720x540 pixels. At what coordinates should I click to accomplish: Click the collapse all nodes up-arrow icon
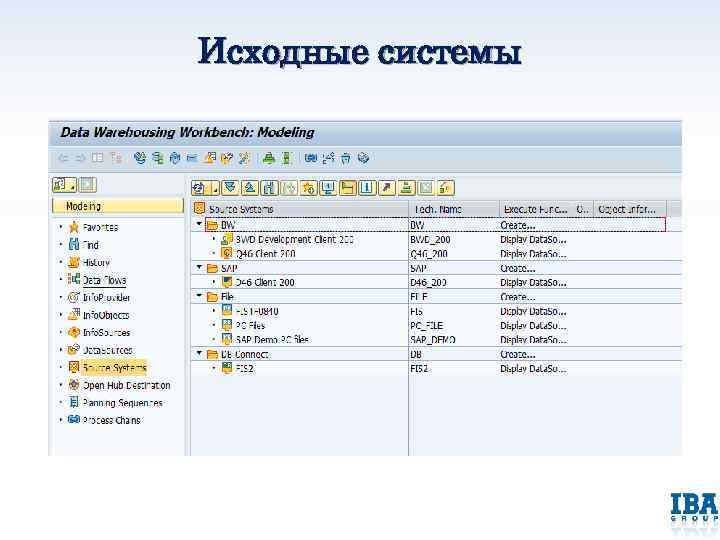click(x=250, y=188)
